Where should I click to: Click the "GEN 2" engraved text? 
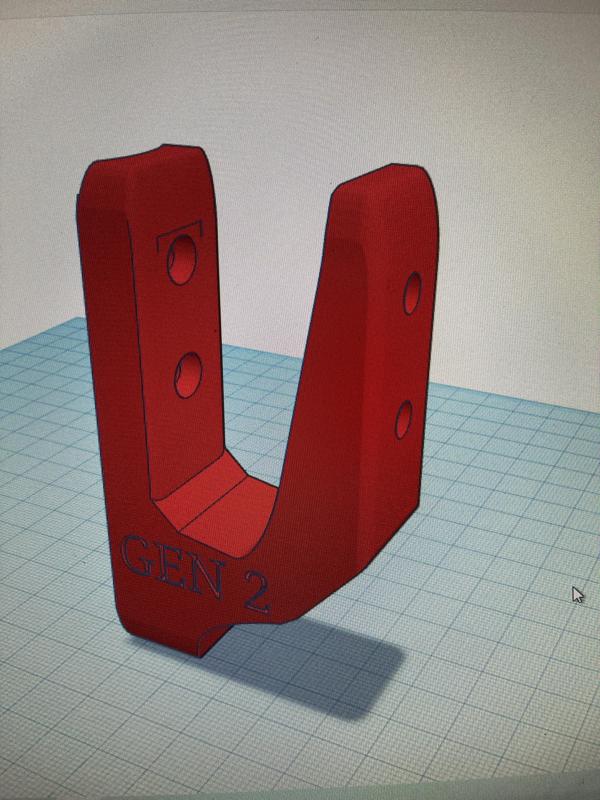point(195,573)
